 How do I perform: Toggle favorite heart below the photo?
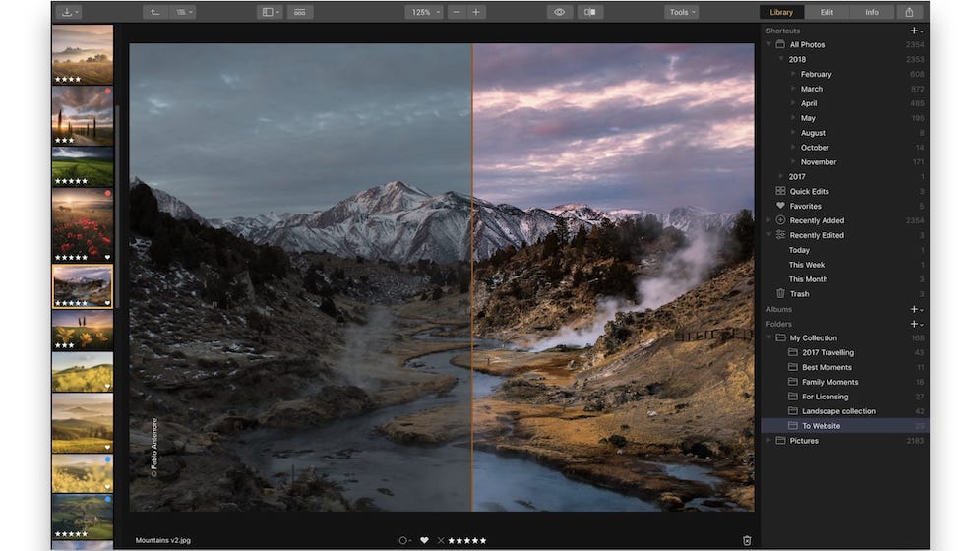pos(424,540)
